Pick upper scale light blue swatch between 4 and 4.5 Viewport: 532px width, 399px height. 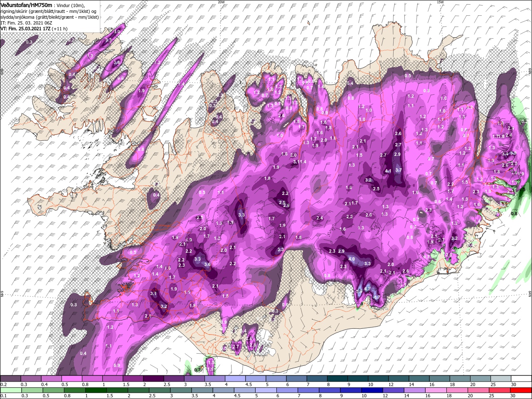[x=235, y=379]
